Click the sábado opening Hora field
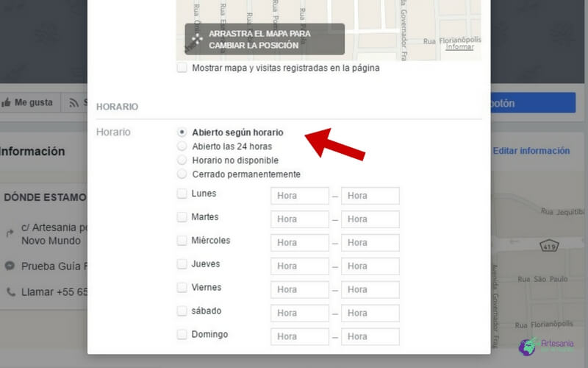This screenshot has width=588, height=368. 300,313
